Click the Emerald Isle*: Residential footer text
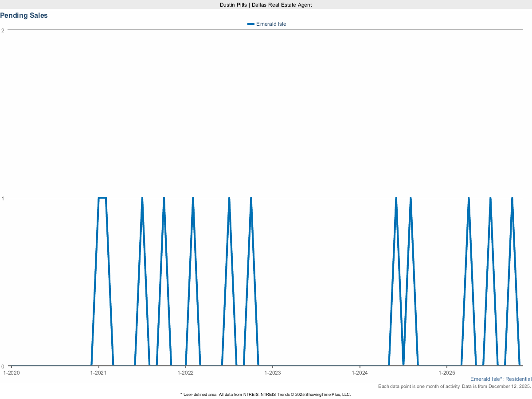 pyautogui.click(x=501, y=379)
